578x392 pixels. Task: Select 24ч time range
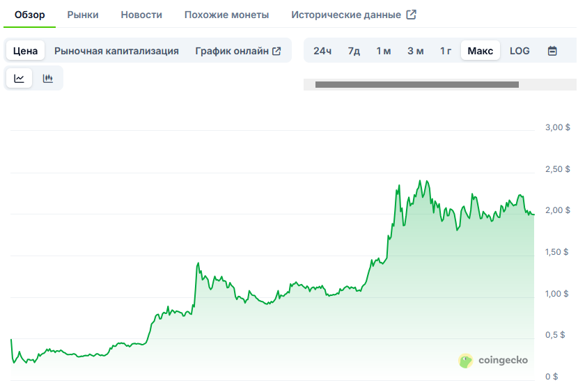point(322,51)
